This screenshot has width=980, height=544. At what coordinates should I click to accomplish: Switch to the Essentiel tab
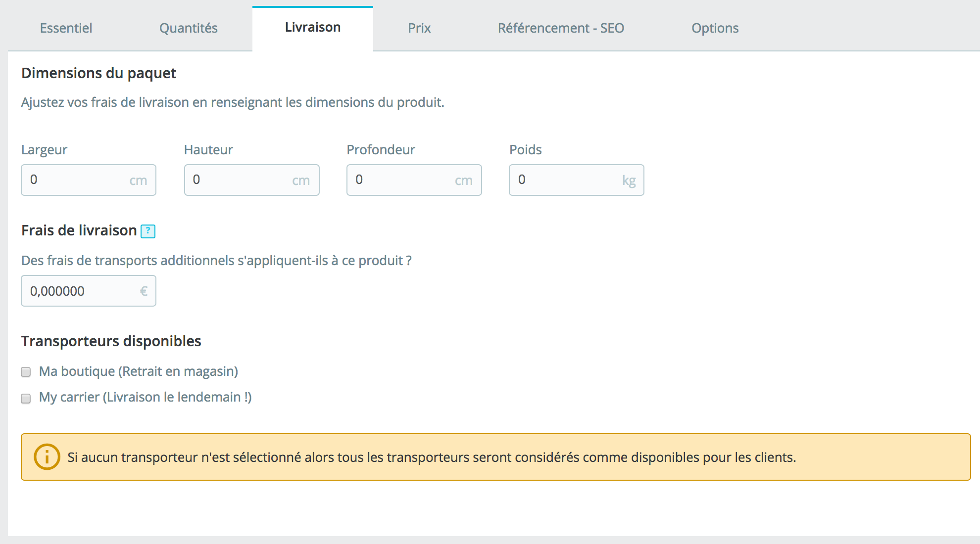click(x=66, y=28)
